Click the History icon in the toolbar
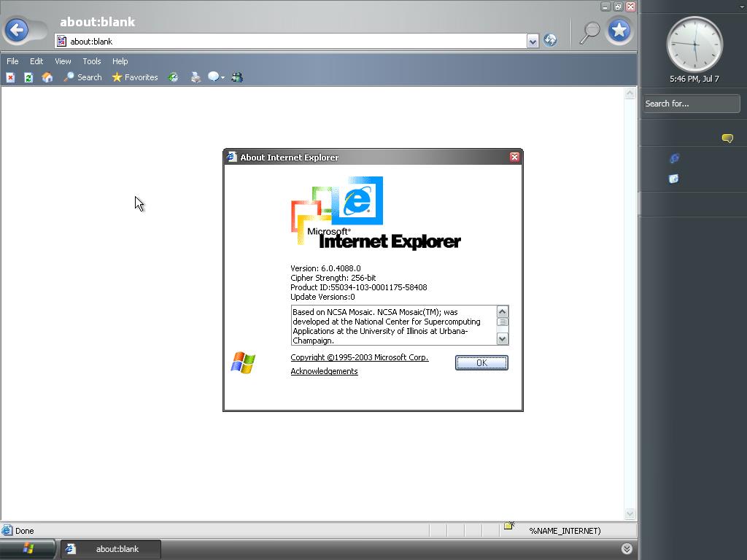 pos(174,77)
